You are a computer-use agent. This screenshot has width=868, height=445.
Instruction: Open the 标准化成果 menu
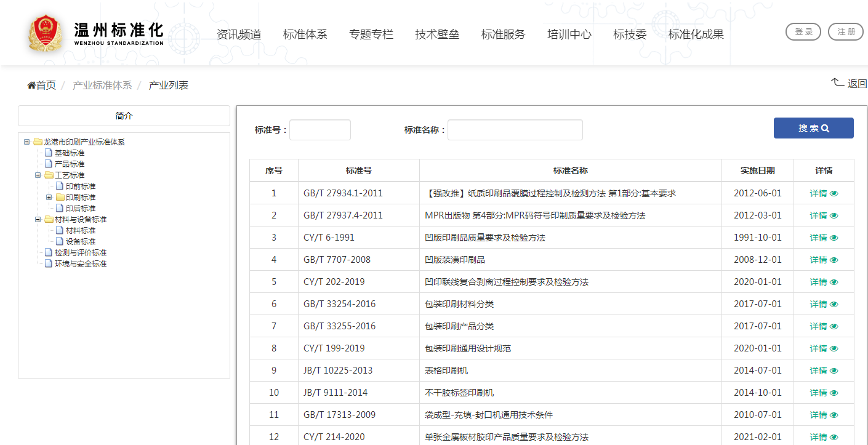pyautogui.click(x=696, y=34)
